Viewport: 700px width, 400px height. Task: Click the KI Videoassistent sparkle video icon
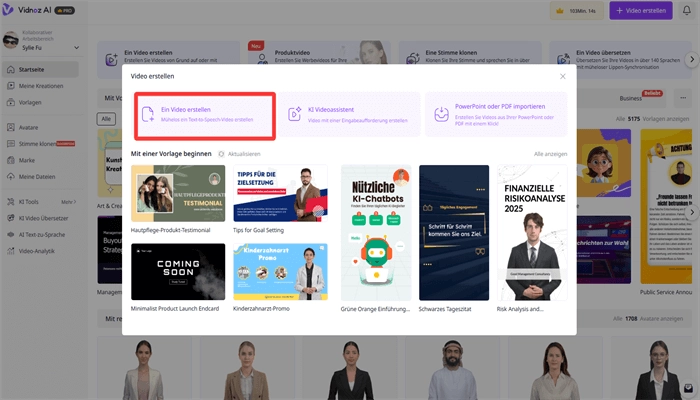point(294,114)
